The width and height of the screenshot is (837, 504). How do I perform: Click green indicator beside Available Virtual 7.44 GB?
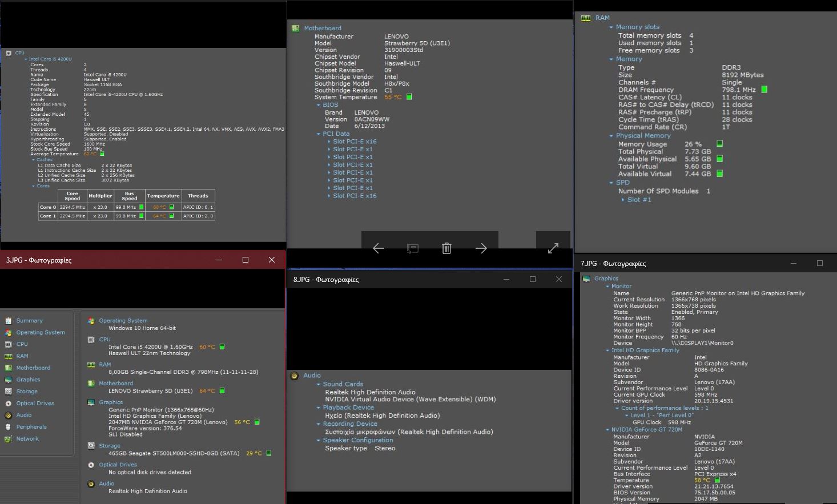719,174
